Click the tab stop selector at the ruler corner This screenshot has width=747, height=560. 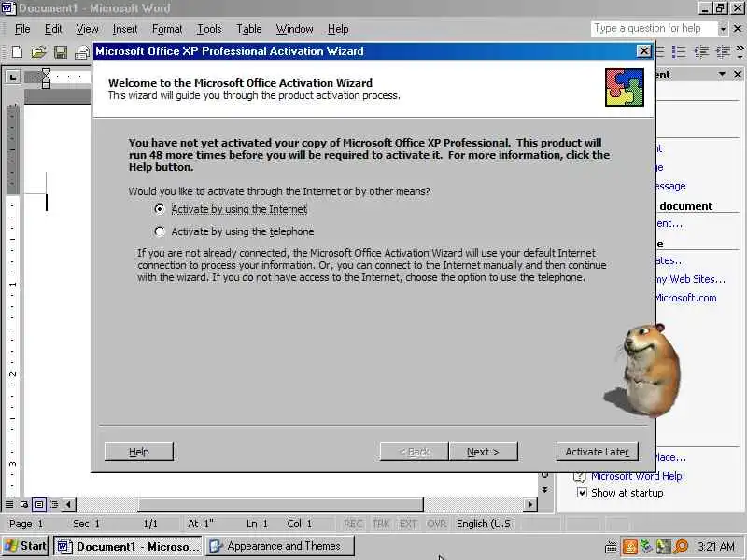[x=12, y=77]
